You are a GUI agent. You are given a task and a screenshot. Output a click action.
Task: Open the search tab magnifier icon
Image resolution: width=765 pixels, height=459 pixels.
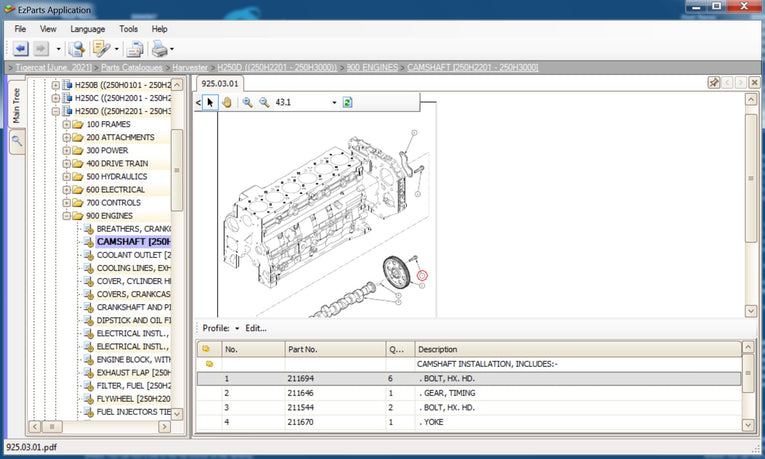pyautogui.click(x=17, y=142)
